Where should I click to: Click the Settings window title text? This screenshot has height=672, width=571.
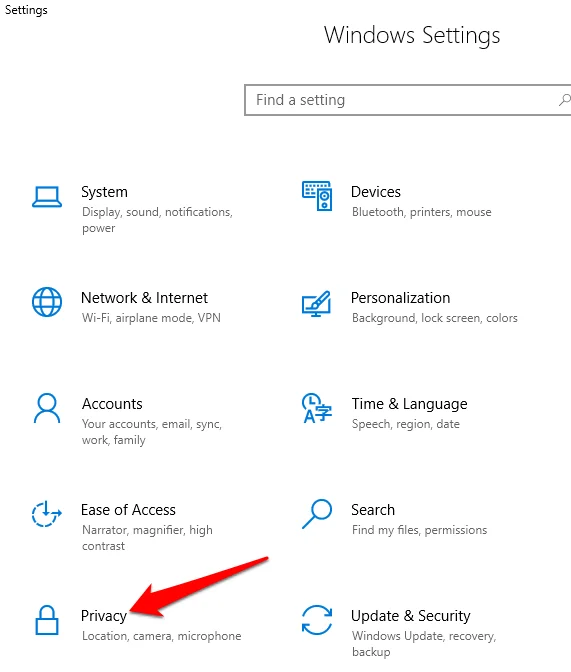click(x=26, y=10)
